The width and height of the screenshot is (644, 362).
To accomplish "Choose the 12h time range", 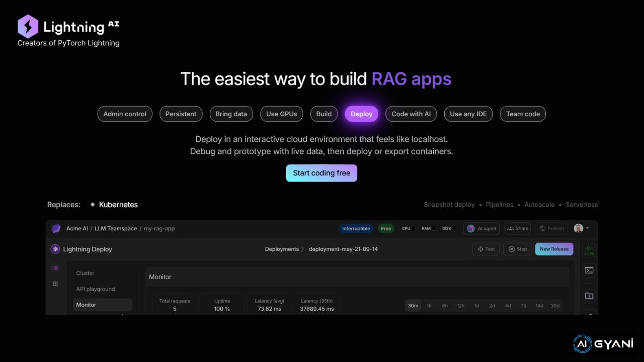I will pyautogui.click(x=460, y=306).
